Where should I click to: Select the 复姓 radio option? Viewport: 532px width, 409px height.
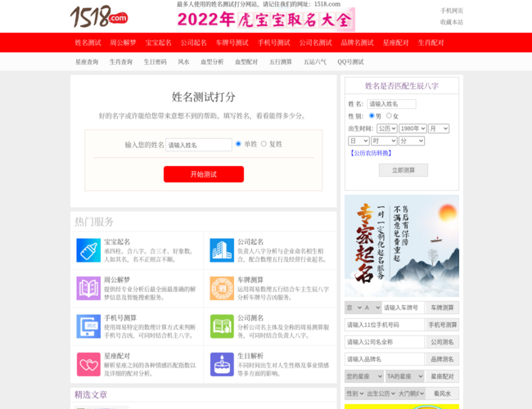coord(264,144)
